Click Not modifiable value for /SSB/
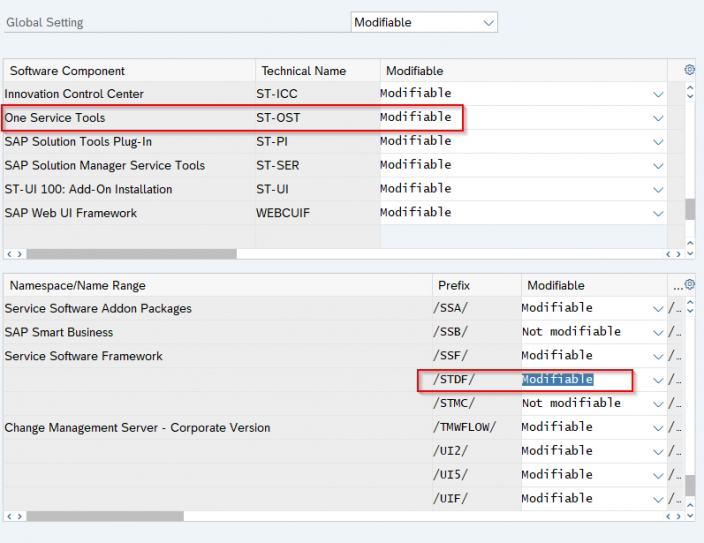704x543 pixels. coord(571,332)
